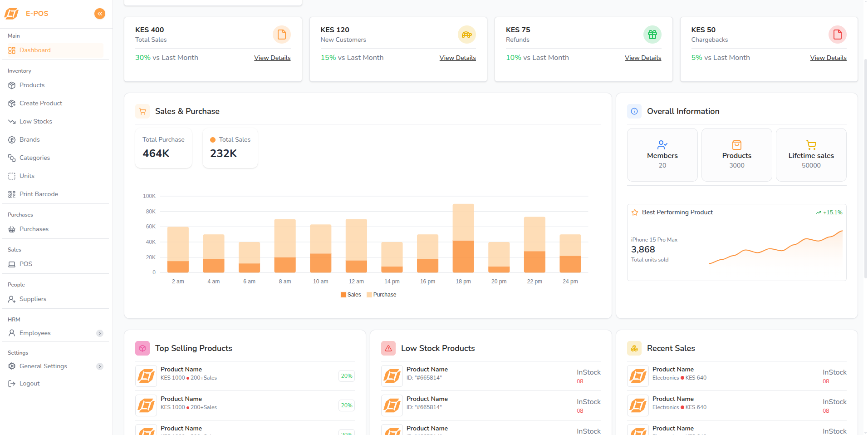Image resolution: width=868 pixels, height=435 pixels.
Task: Open first Low Stock product thumbnail
Action: point(392,376)
